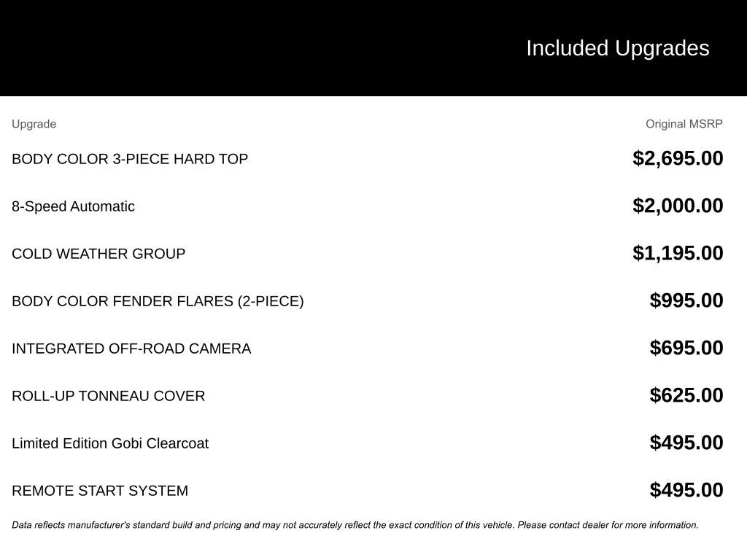
Task: Click the data disclaimer footnote text
Action: (355, 525)
